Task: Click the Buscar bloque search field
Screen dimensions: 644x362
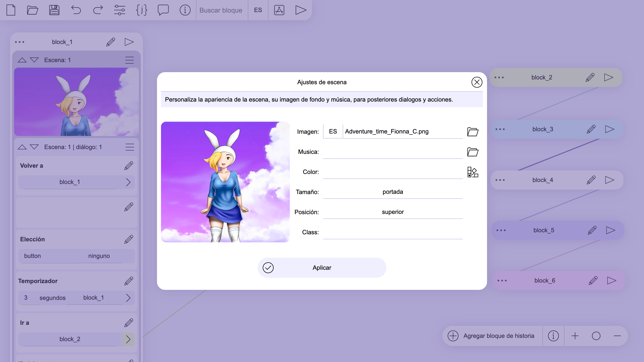Action: [222, 10]
